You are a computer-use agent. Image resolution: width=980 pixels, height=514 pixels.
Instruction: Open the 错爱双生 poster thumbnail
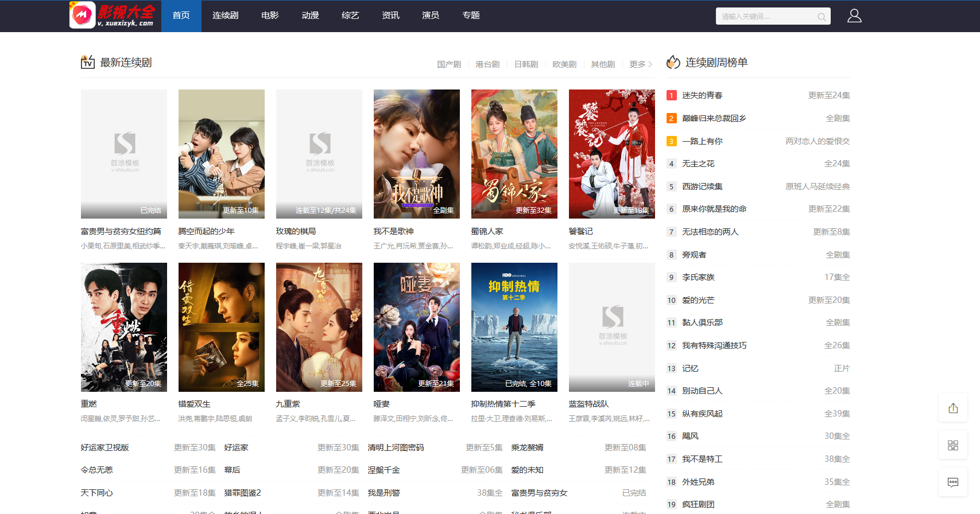(222, 327)
